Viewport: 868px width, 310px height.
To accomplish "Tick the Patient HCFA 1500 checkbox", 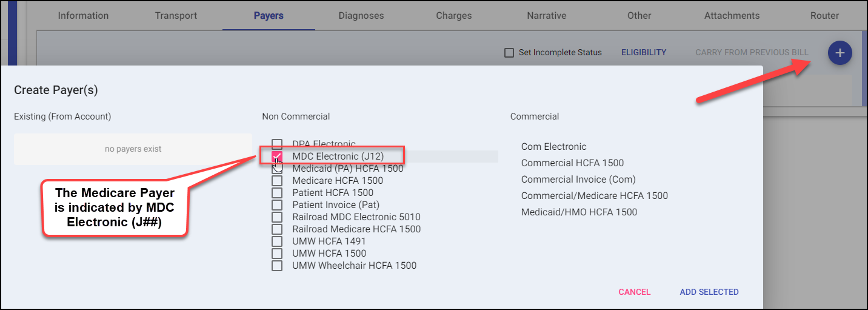I will [277, 193].
